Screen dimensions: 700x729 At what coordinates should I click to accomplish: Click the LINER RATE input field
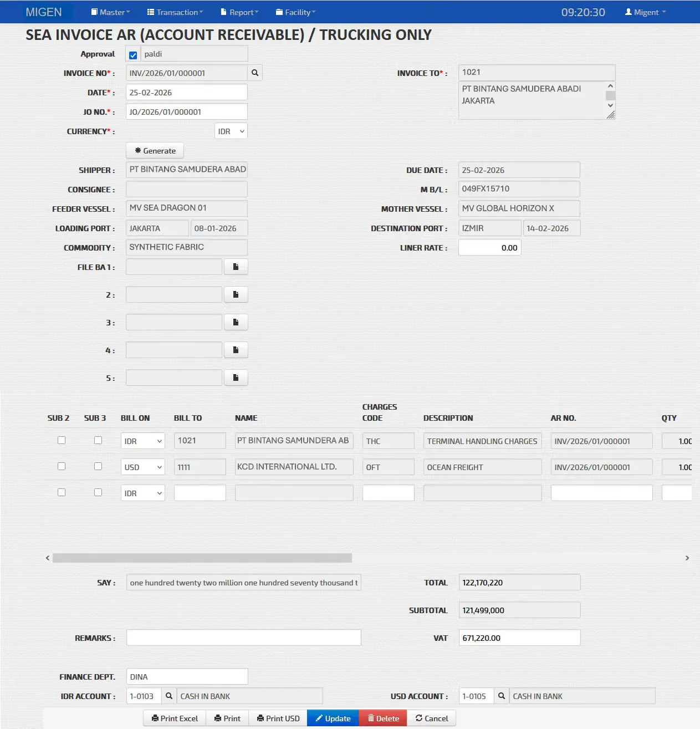pyautogui.click(x=490, y=248)
